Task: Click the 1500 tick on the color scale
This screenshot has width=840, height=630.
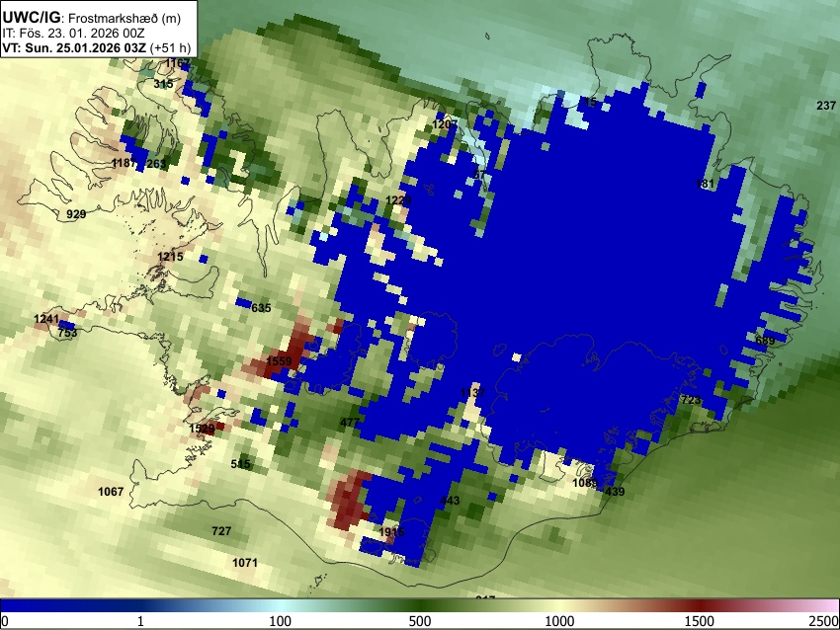Action: (700, 621)
